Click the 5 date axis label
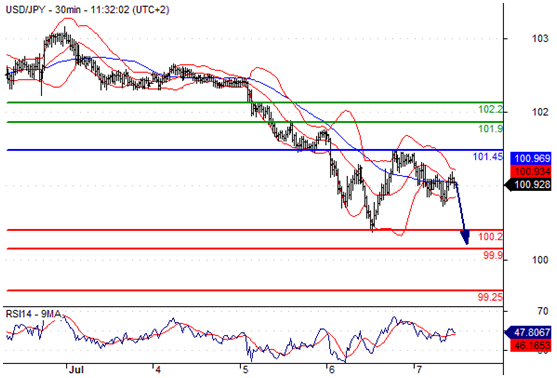Image resolution: width=557 pixels, height=378 pixels. pos(245,370)
